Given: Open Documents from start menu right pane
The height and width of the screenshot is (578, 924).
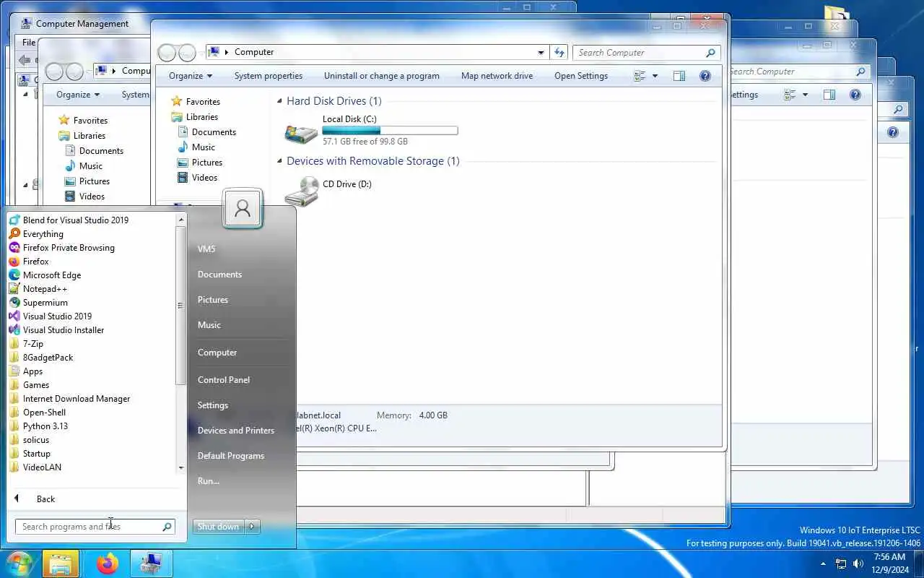Looking at the screenshot, I should (219, 275).
